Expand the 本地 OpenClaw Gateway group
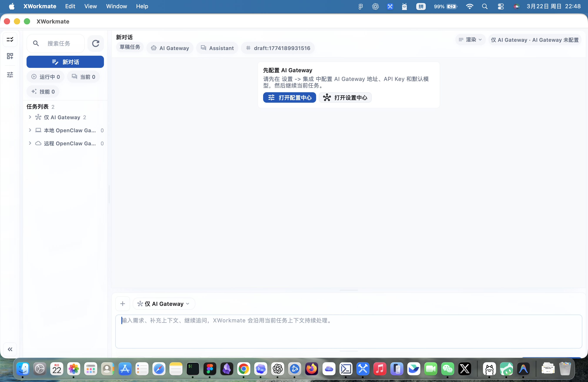The image size is (588, 382). pos(30,130)
